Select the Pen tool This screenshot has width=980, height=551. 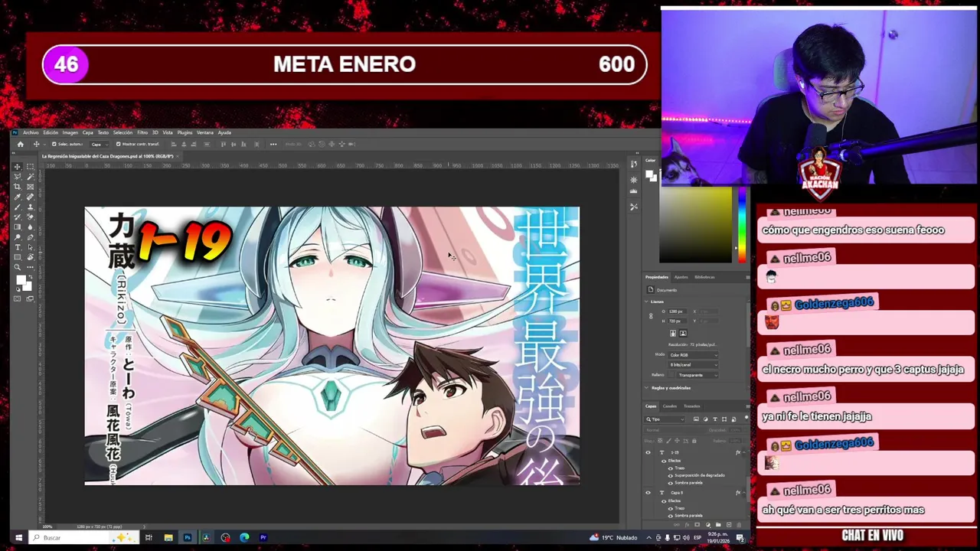[30, 236]
